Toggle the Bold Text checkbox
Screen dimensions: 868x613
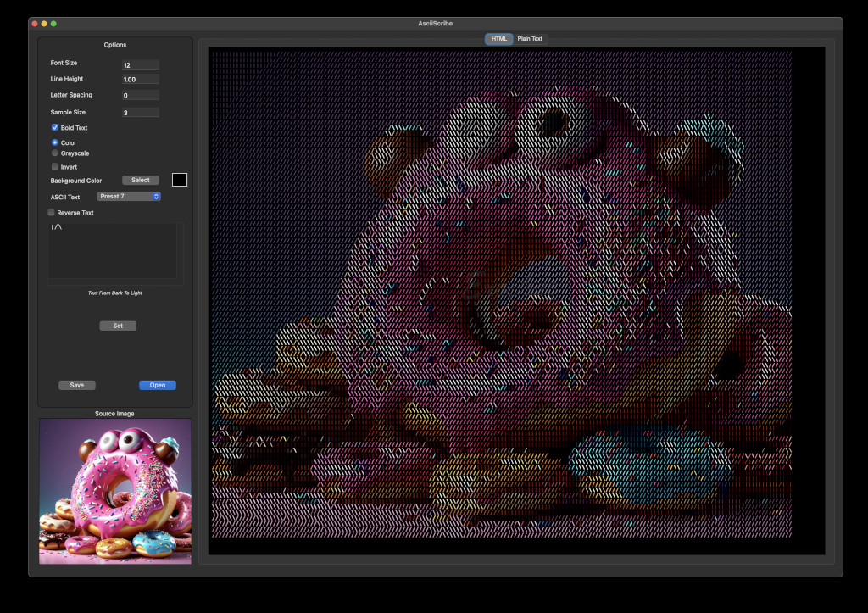pyautogui.click(x=55, y=127)
